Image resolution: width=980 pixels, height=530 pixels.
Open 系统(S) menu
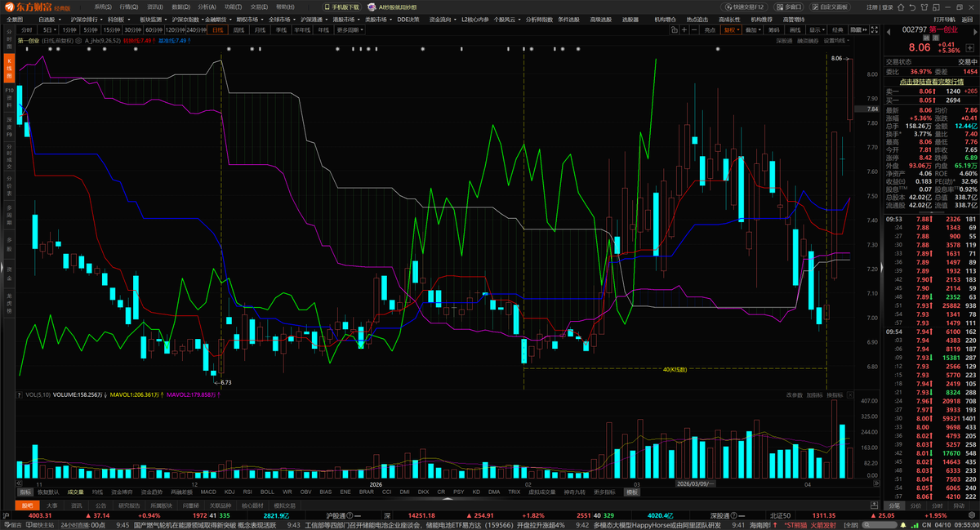tap(103, 7)
